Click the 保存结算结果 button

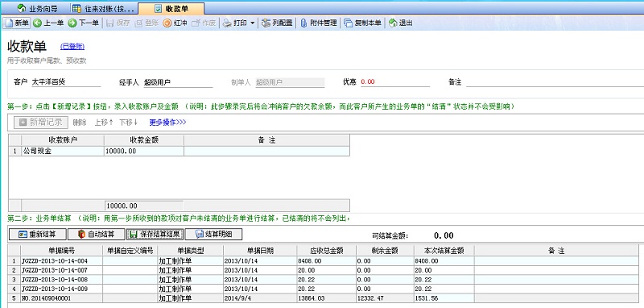click(155, 235)
